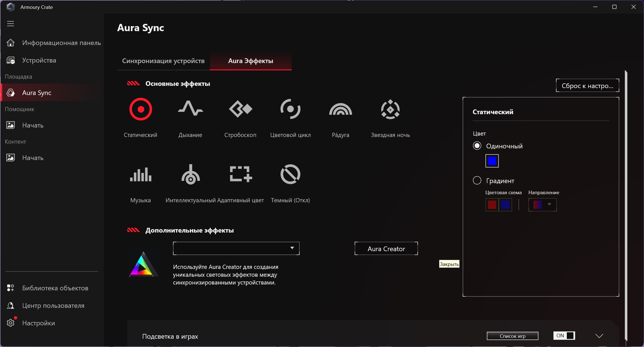Choose the Breathing (Дыхание) effect icon
The image size is (644, 347).
coord(191,108)
